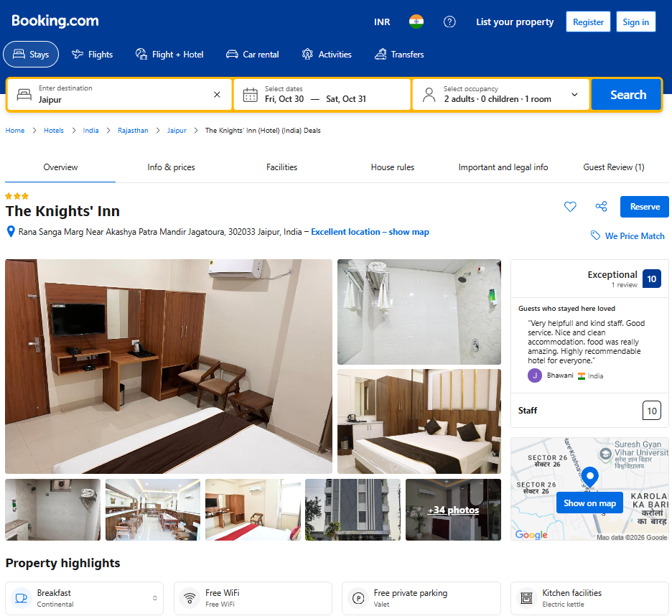Click the location pin beside the address
This screenshot has height=616, width=672.
(x=11, y=232)
